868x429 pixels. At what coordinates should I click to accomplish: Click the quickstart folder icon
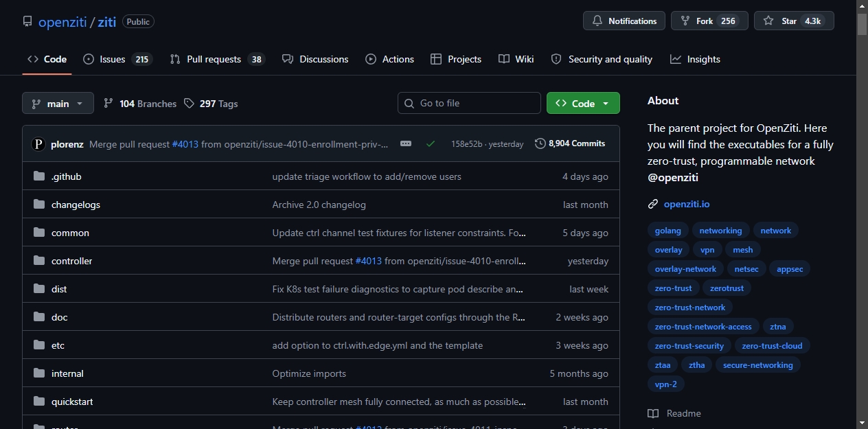pyautogui.click(x=39, y=402)
